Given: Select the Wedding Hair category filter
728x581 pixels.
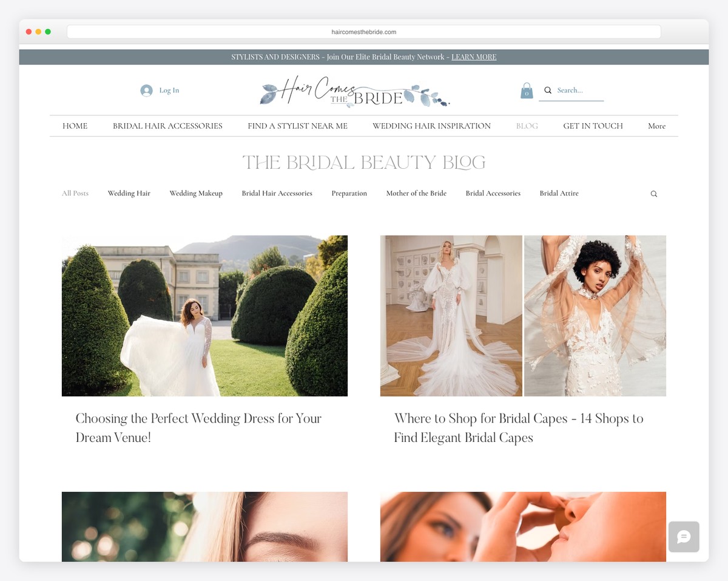Looking at the screenshot, I should [x=129, y=193].
